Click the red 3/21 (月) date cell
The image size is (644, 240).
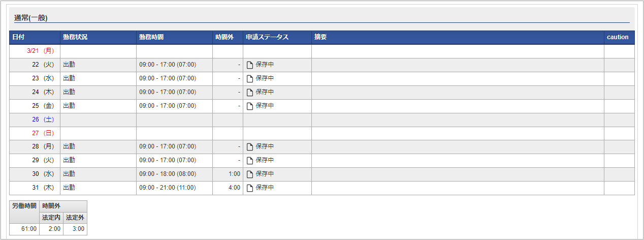tap(35, 51)
